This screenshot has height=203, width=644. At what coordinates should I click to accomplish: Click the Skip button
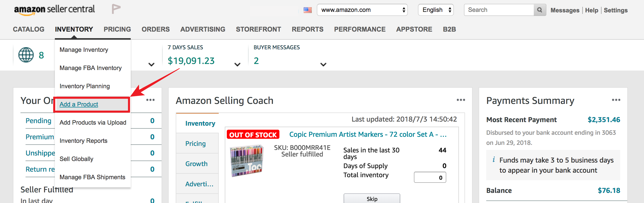[x=372, y=198]
